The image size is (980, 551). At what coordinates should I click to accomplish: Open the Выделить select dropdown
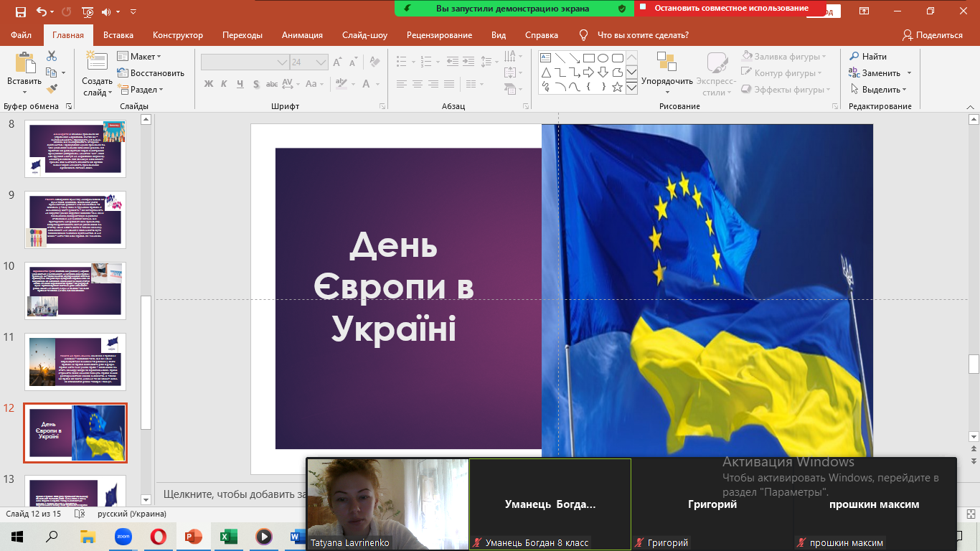(x=879, y=90)
